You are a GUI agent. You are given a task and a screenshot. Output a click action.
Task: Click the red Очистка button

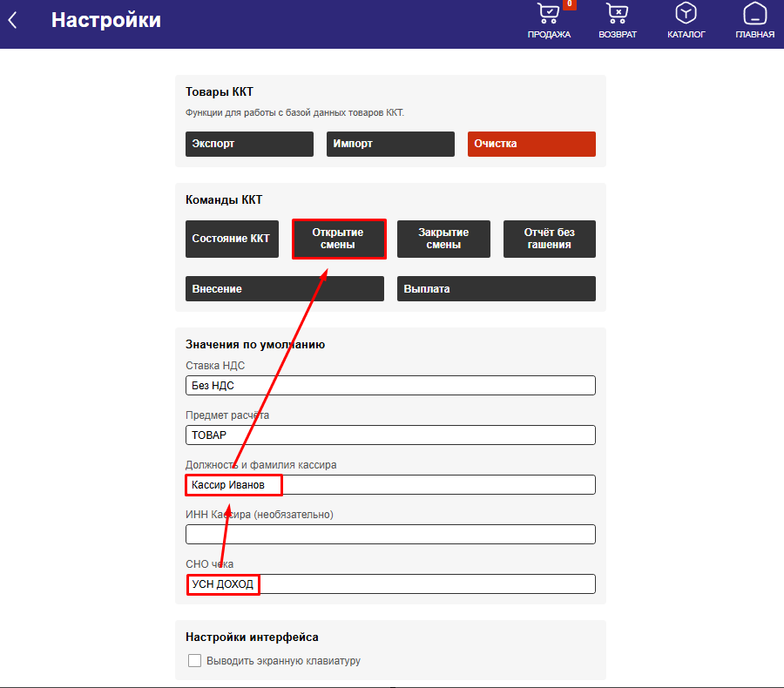531,144
